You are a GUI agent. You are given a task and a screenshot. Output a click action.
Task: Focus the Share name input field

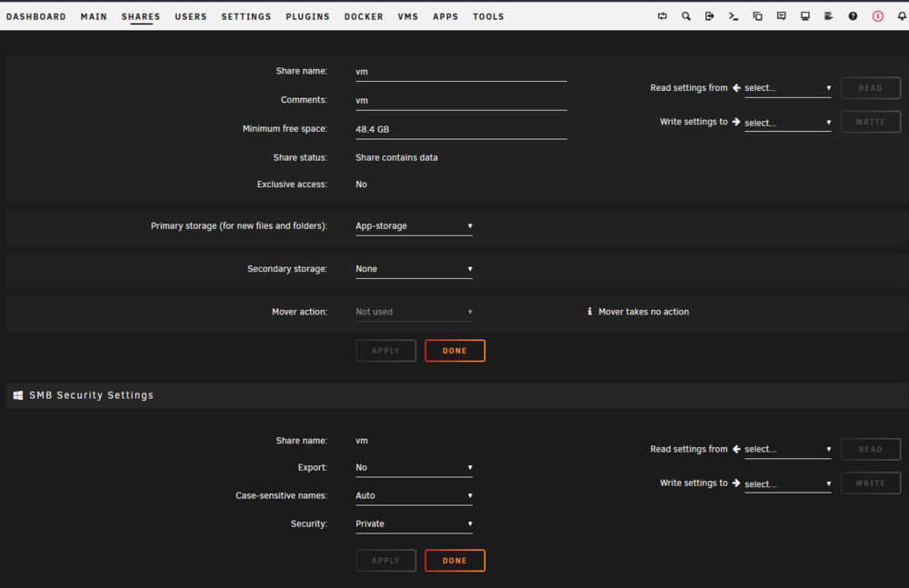(461, 72)
